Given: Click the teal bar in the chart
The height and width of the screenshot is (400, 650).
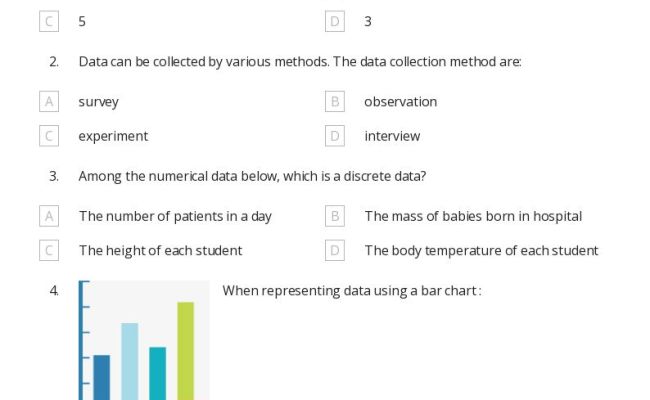Looking at the screenshot, I should (157, 373).
